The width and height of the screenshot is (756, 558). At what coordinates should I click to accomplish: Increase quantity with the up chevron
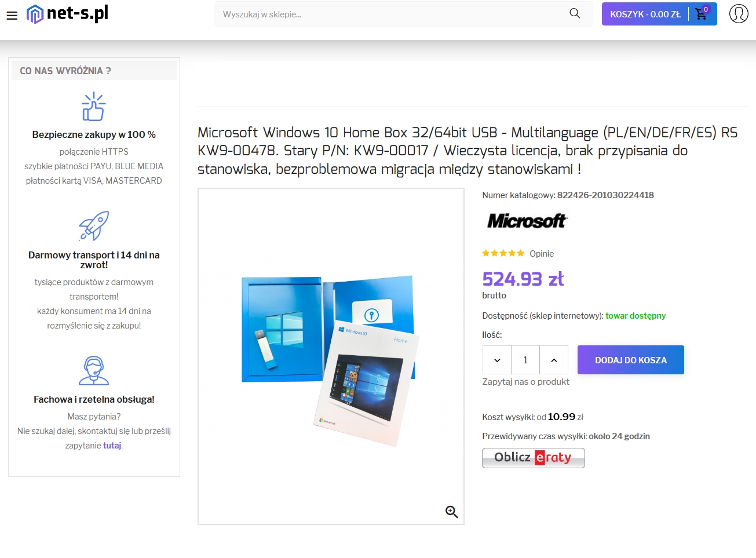click(x=554, y=360)
